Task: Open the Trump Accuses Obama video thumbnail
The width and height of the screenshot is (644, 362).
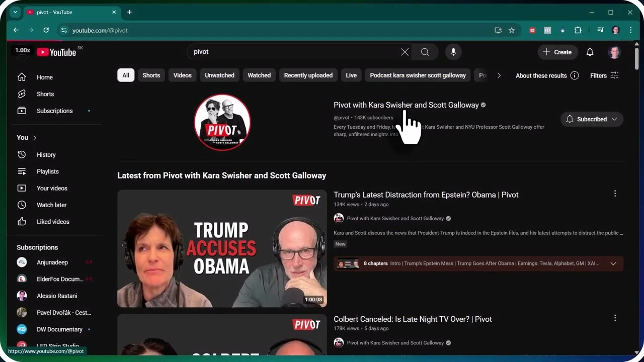Action: coord(222,248)
